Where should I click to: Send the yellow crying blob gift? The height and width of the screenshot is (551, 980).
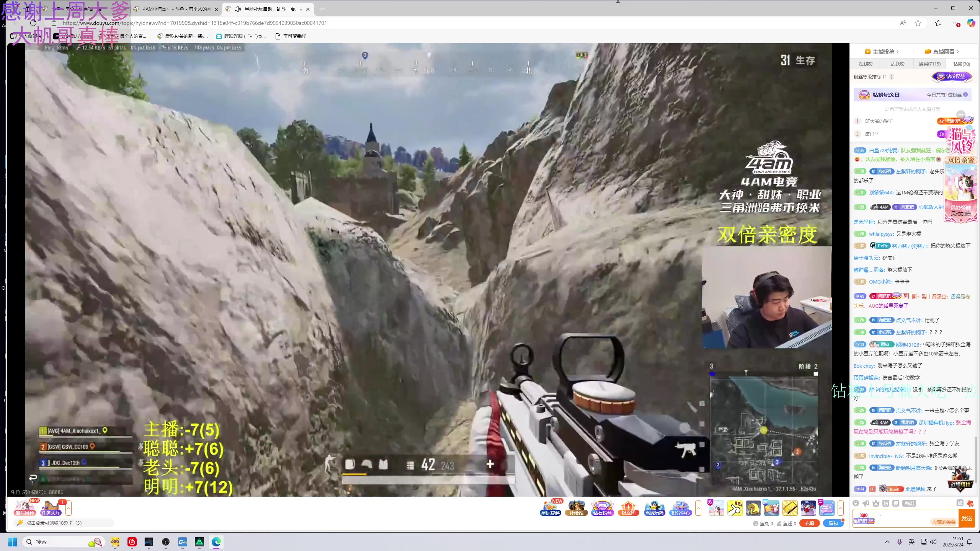[x=753, y=508]
